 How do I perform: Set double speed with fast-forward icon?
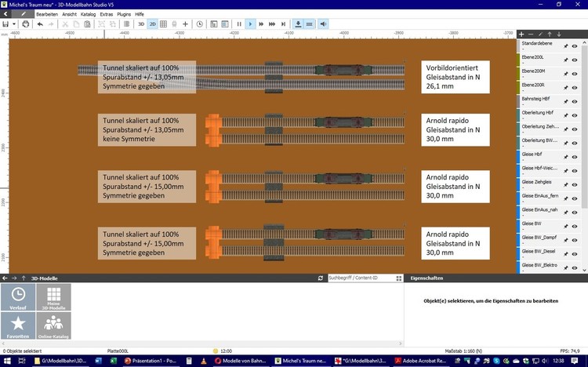[x=261, y=24]
